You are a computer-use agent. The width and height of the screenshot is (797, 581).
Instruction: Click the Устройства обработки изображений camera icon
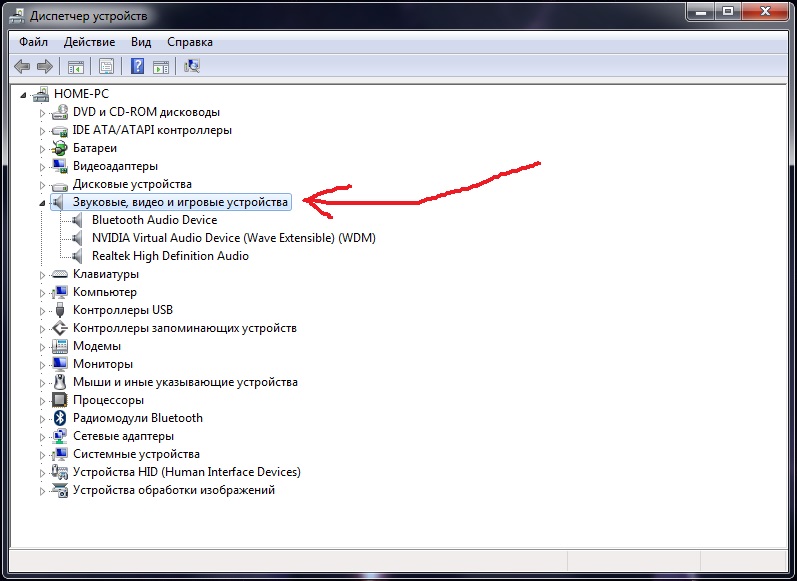click(60, 491)
